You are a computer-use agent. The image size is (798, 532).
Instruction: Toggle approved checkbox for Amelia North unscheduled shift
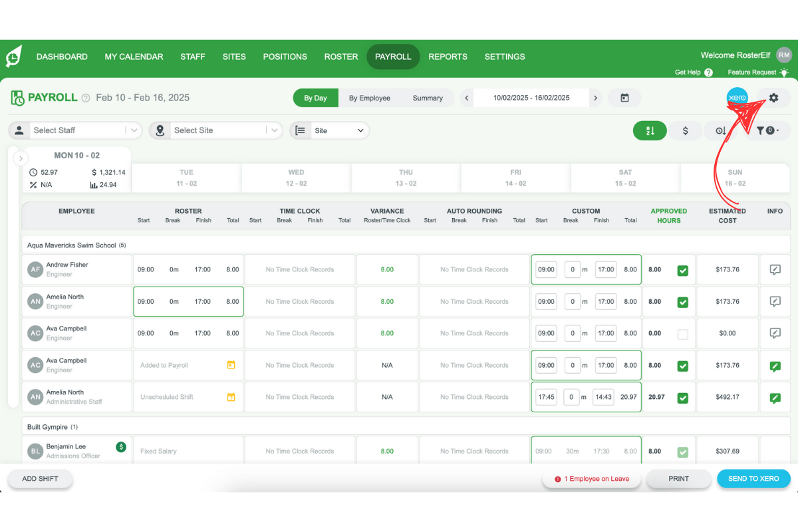(x=683, y=398)
